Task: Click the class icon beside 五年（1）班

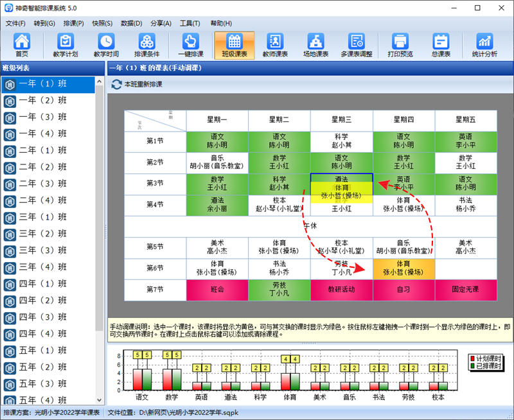Action: click(10, 351)
